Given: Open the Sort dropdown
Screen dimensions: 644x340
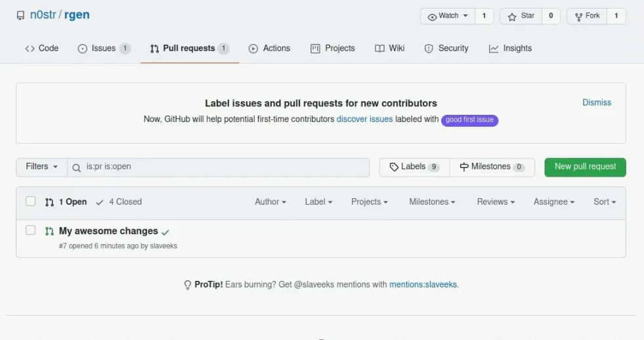Looking at the screenshot, I should point(605,202).
